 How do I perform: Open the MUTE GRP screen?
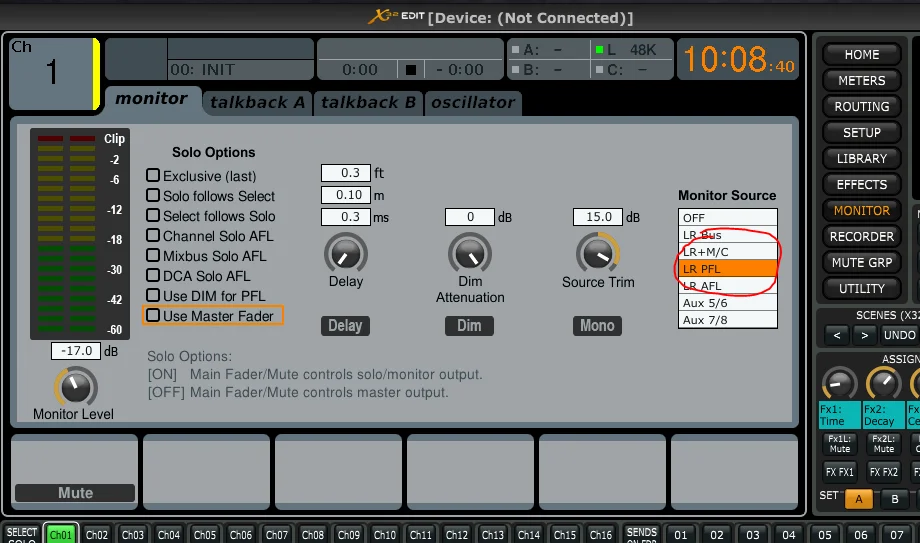(x=861, y=262)
